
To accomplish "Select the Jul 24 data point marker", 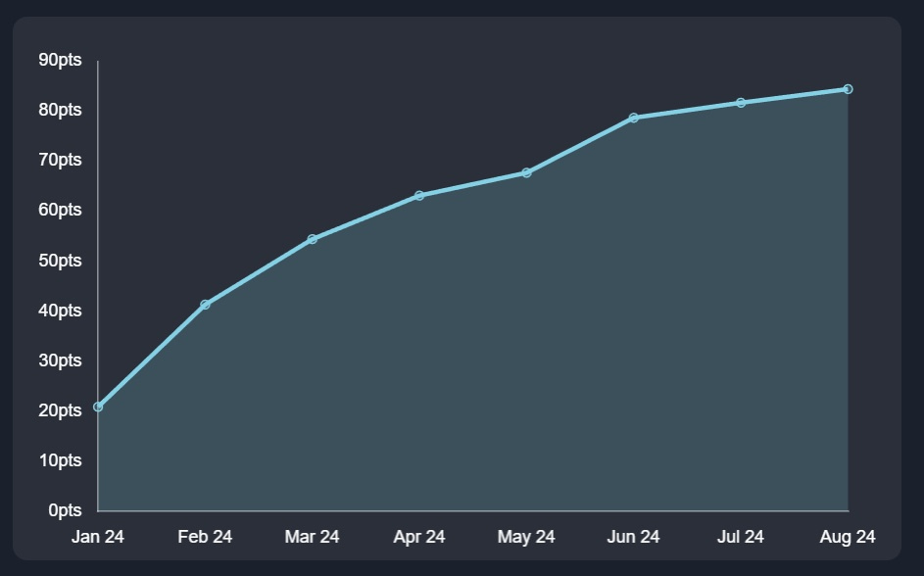I will [741, 103].
